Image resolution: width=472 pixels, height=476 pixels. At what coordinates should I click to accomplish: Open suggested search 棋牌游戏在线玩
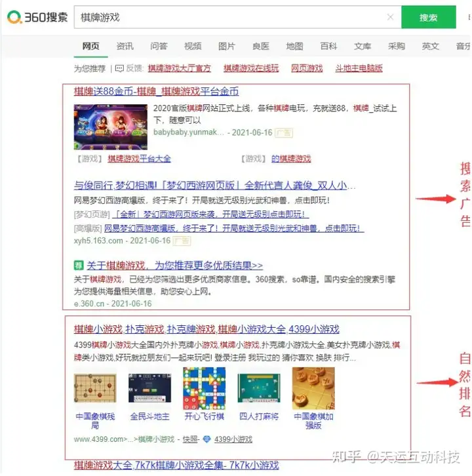pyautogui.click(x=251, y=68)
